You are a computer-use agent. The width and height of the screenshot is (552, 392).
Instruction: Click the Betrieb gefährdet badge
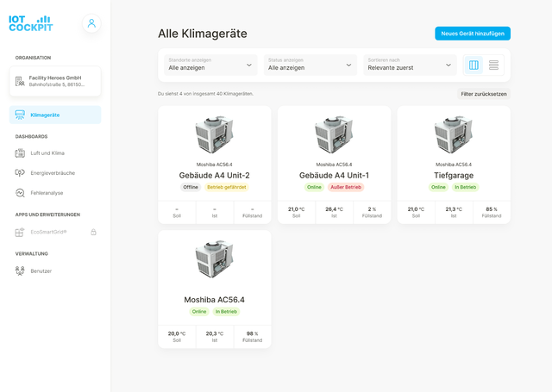click(227, 187)
